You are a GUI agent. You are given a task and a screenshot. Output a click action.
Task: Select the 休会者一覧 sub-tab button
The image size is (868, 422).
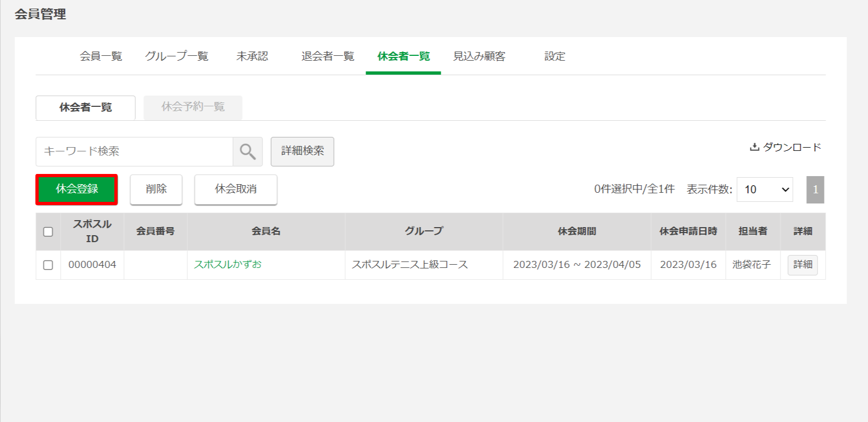click(85, 107)
